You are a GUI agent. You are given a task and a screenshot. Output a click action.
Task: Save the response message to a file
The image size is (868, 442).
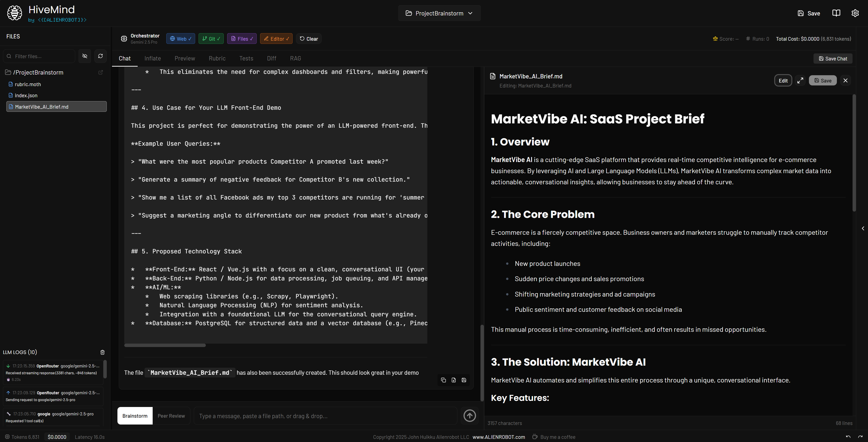tap(464, 380)
